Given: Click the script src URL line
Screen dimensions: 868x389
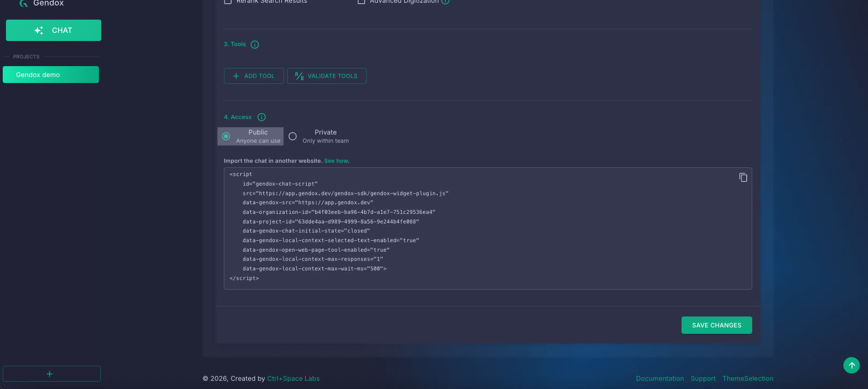Looking at the screenshot, I should tap(346, 193).
